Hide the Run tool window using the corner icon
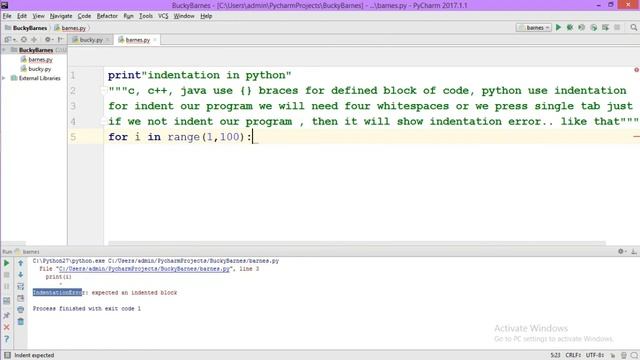The height and width of the screenshot is (360, 640). (634, 251)
